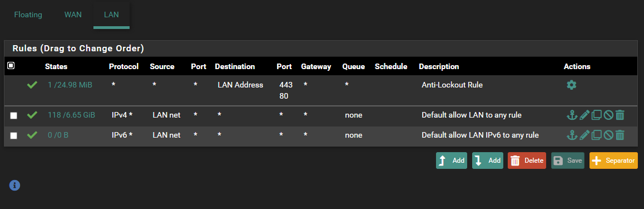Switch to the WAN tab

pos(73,15)
